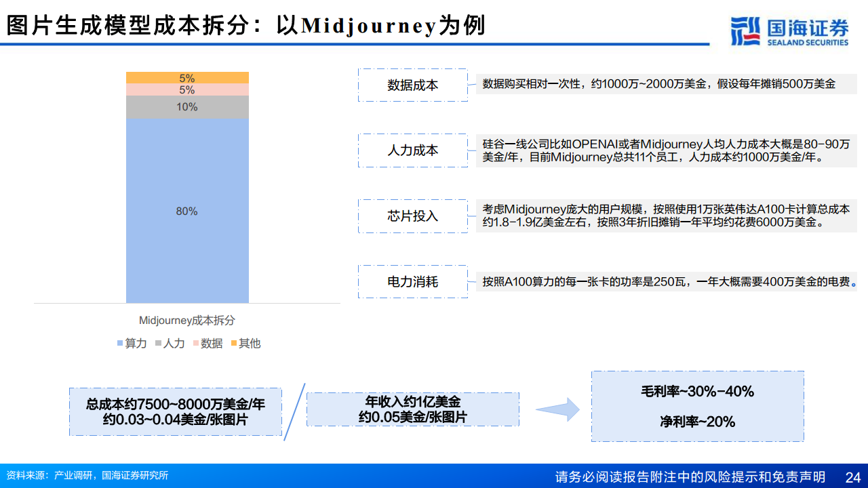Select the 10% gray bar segment

pos(187,107)
